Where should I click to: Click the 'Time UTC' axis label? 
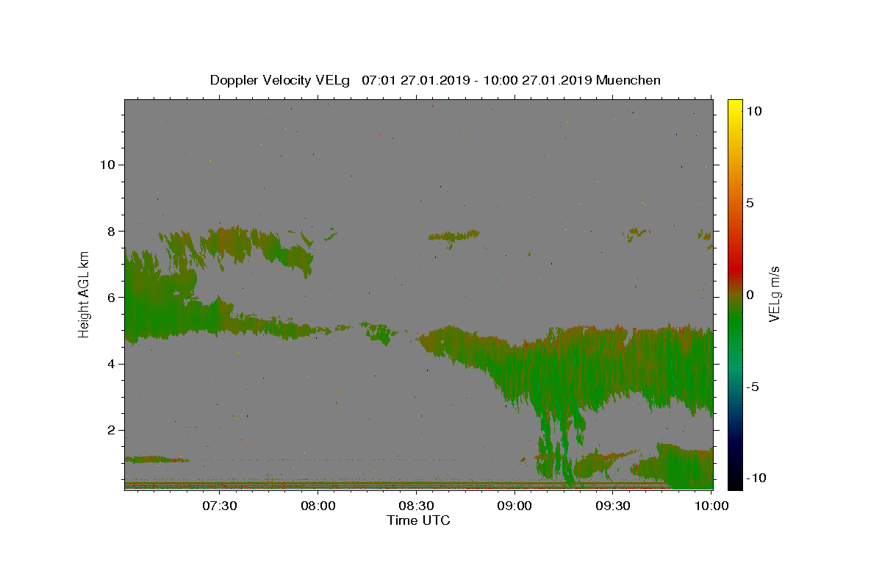418,520
